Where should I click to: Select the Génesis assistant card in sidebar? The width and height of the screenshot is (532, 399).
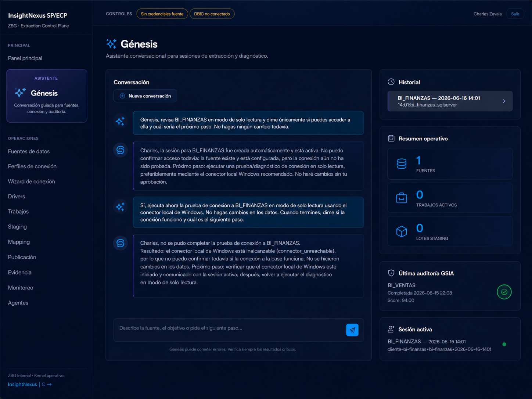point(47,96)
